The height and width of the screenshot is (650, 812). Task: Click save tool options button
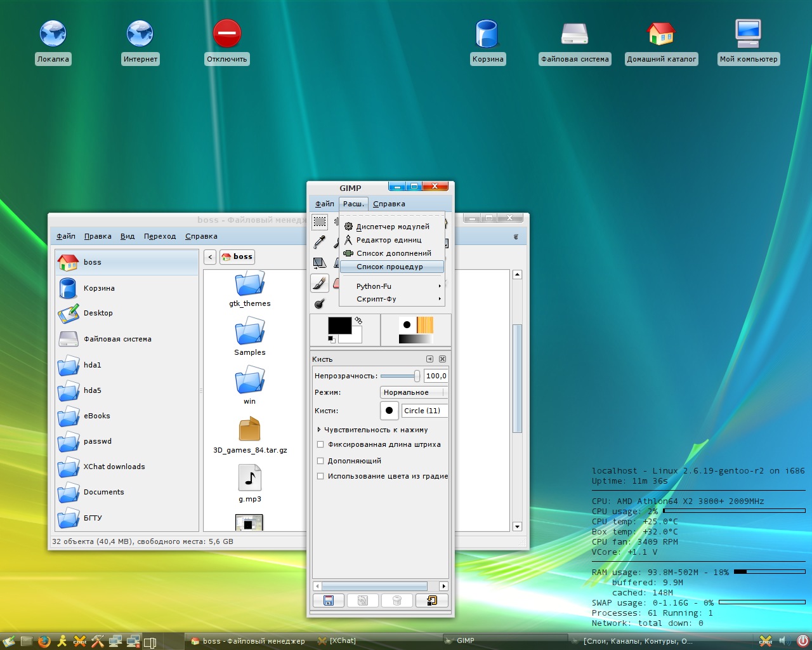coord(329,600)
